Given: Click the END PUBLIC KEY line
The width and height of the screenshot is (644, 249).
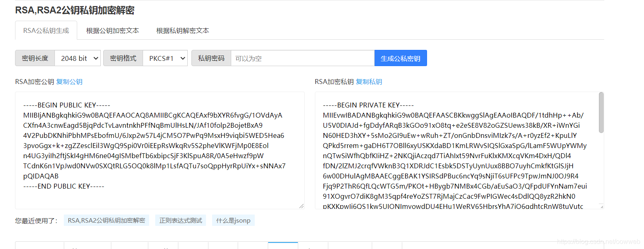Looking at the screenshot, I should [x=64, y=186].
